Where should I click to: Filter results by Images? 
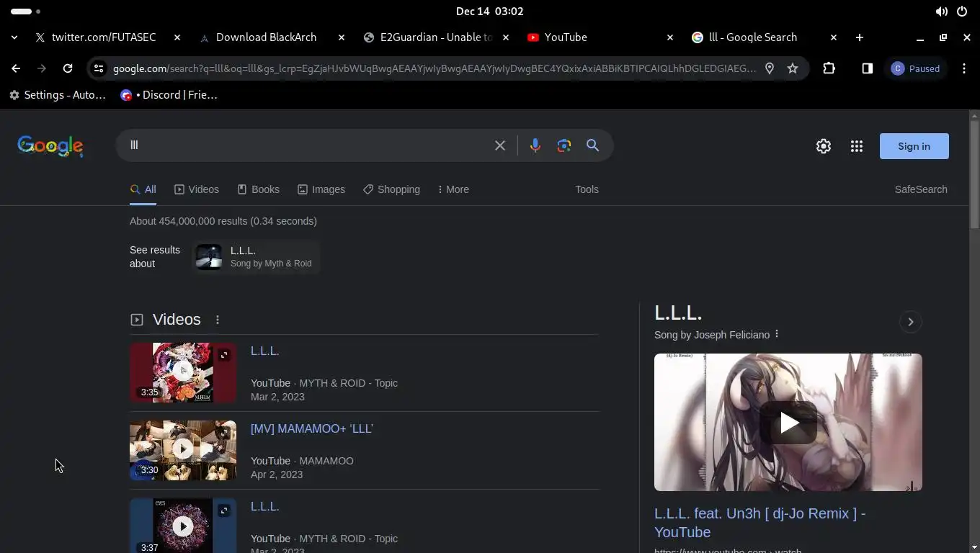click(321, 189)
